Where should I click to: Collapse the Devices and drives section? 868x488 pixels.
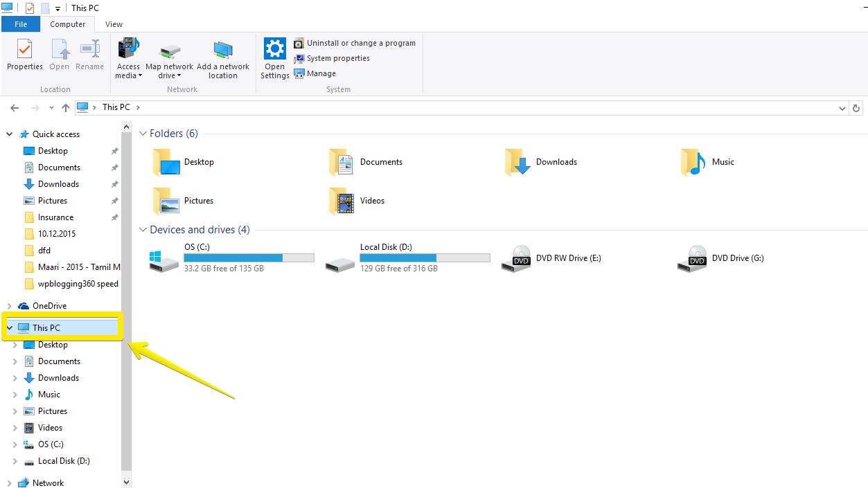(x=143, y=229)
